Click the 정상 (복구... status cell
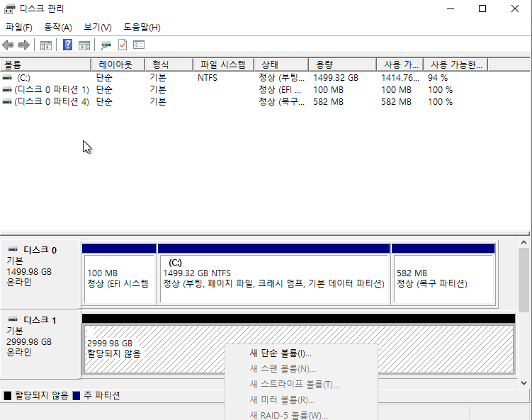This screenshot has width=532, height=420. pyautogui.click(x=281, y=101)
